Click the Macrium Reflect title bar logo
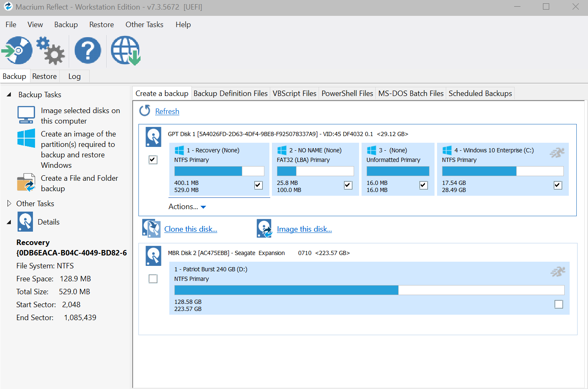This screenshot has width=588, height=389. [8, 7]
